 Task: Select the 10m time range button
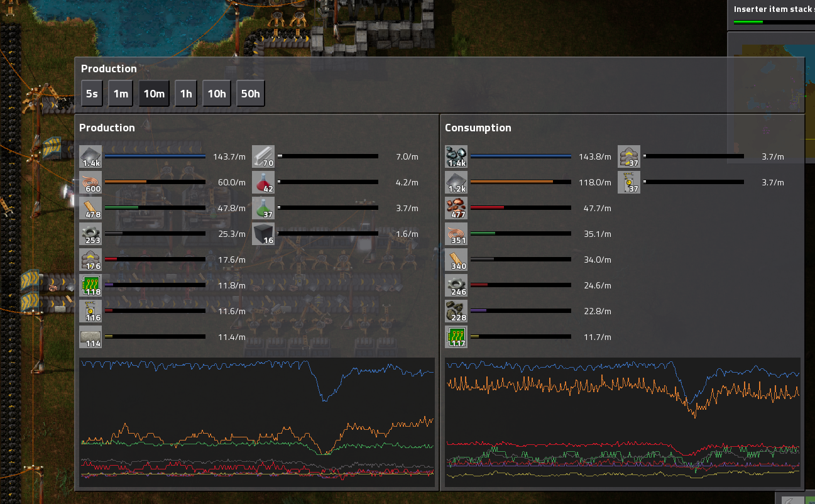point(154,94)
